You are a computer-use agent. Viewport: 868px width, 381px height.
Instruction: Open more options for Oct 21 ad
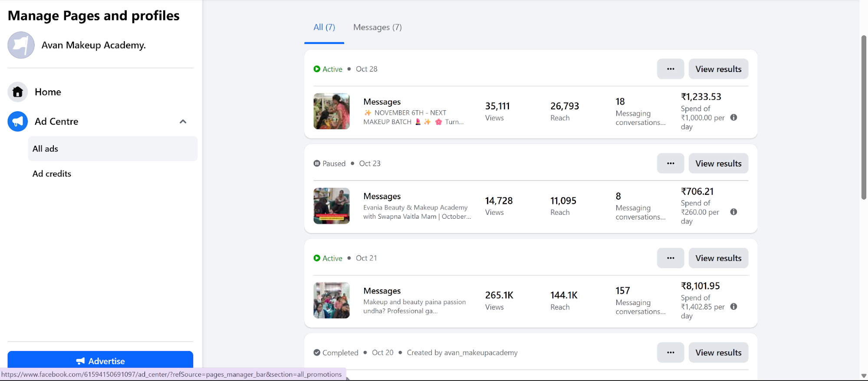coord(671,258)
